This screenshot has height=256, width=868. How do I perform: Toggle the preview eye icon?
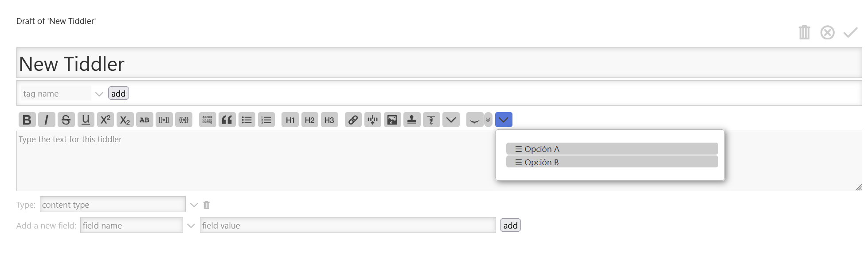pyautogui.click(x=474, y=120)
